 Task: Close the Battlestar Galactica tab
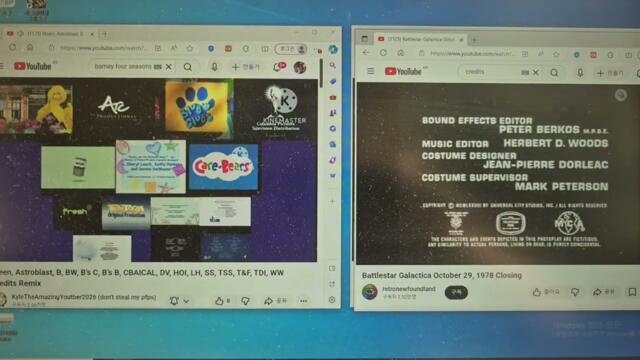[461, 40]
